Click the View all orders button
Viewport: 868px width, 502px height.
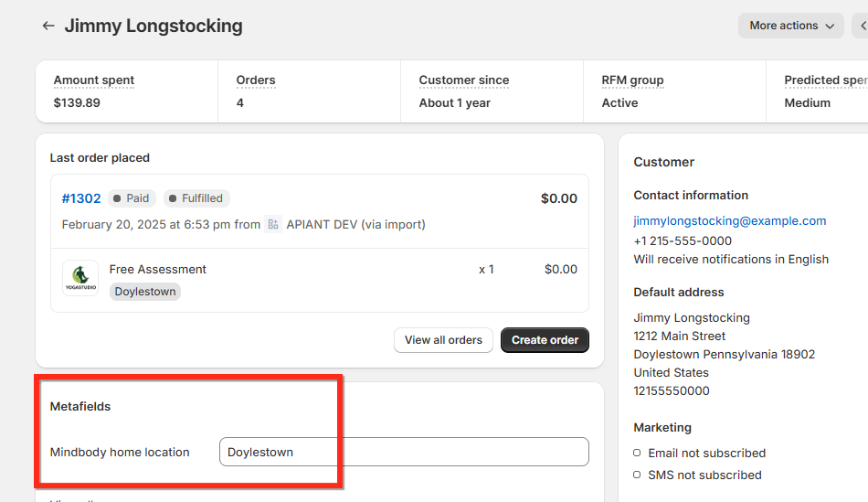pos(443,340)
